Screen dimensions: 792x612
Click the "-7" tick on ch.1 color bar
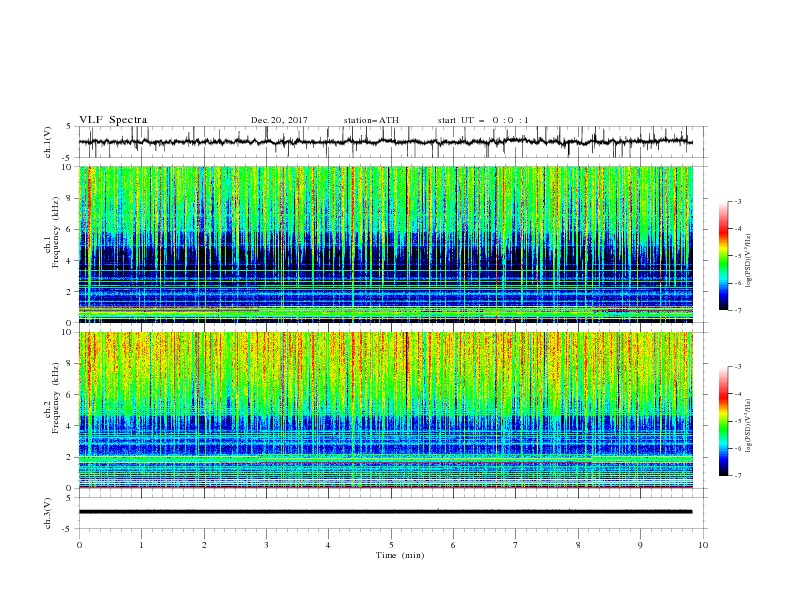pyautogui.click(x=738, y=310)
